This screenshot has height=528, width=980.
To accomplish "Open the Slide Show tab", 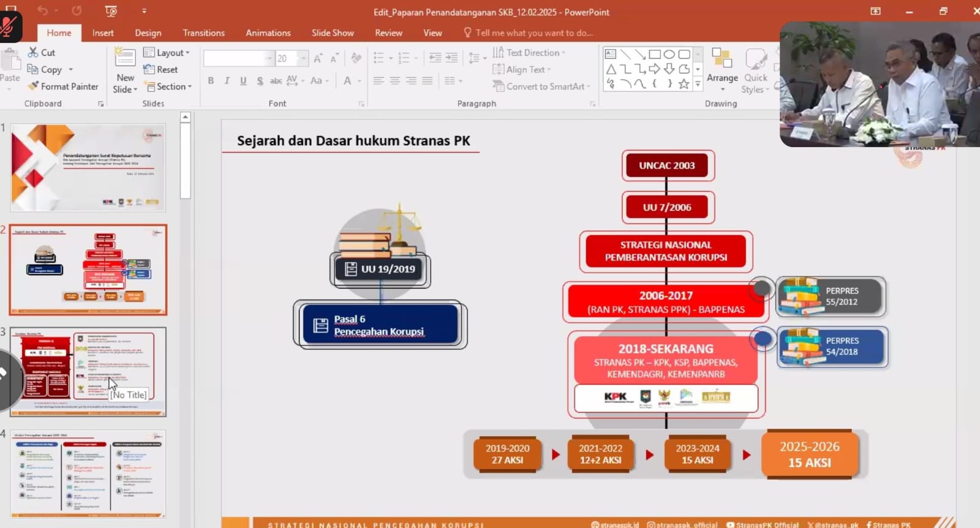I will 333,32.
